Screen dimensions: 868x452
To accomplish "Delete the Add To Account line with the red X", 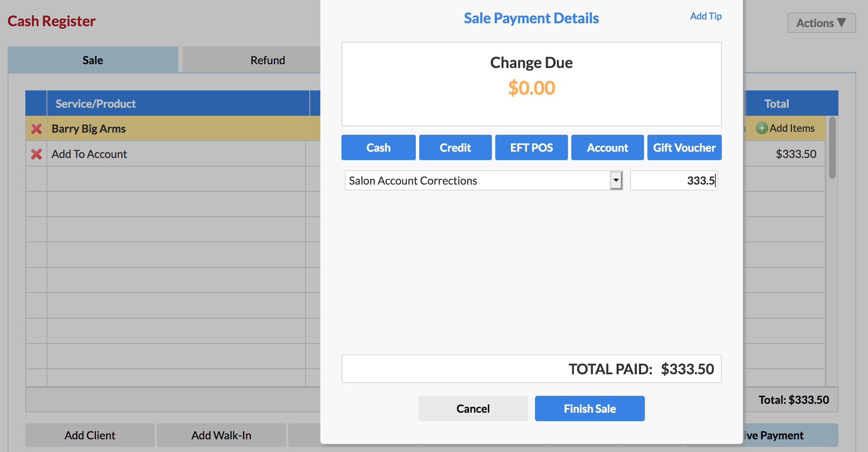I will tap(36, 154).
